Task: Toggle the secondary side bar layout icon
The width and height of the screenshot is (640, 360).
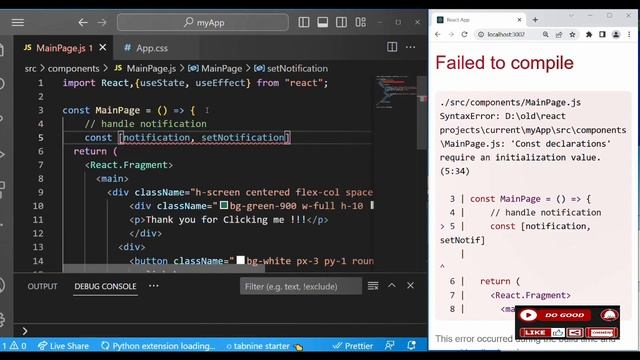Action: coord(341,22)
